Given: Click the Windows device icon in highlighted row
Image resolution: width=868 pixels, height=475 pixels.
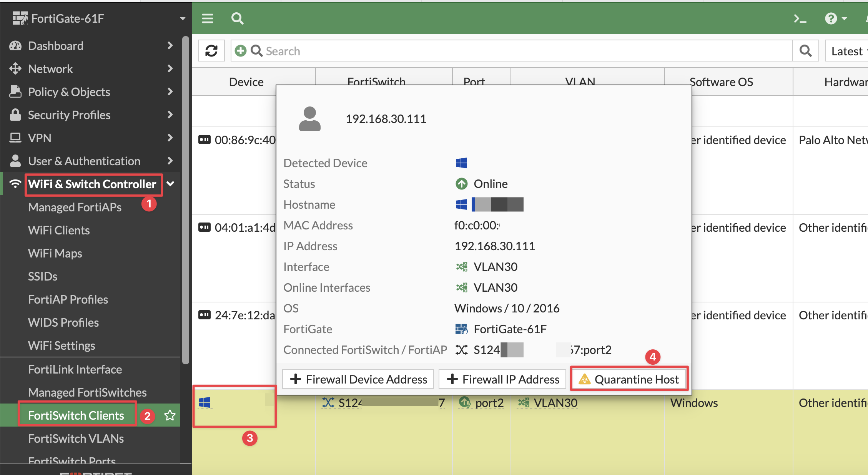Looking at the screenshot, I should click(205, 403).
